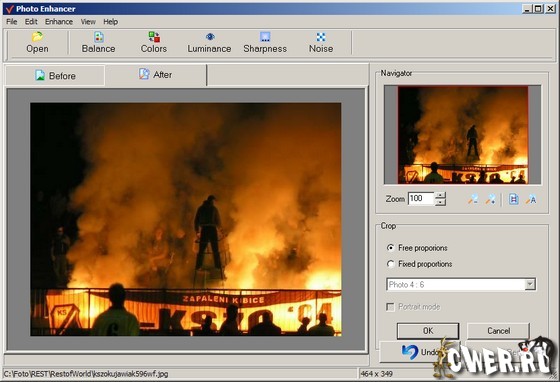Viewport: 560px width, 382px height.
Task: Click the fit-to-window zoom icon
Action: [x=514, y=199]
